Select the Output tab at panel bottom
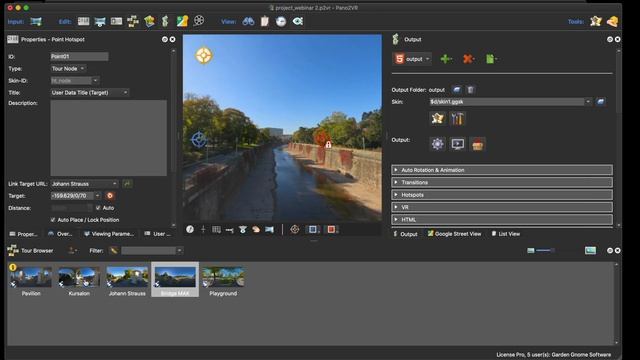This screenshot has width=640, height=360. [x=405, y=234]
